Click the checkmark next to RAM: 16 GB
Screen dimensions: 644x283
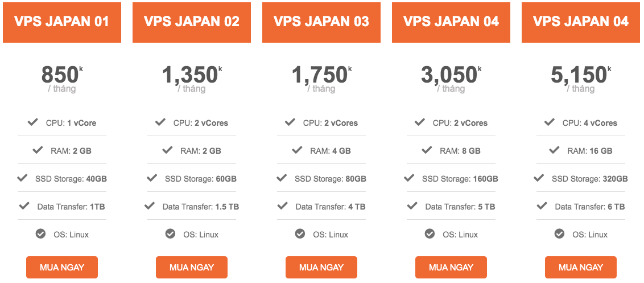pyautogui.click(x=554, y=150)
